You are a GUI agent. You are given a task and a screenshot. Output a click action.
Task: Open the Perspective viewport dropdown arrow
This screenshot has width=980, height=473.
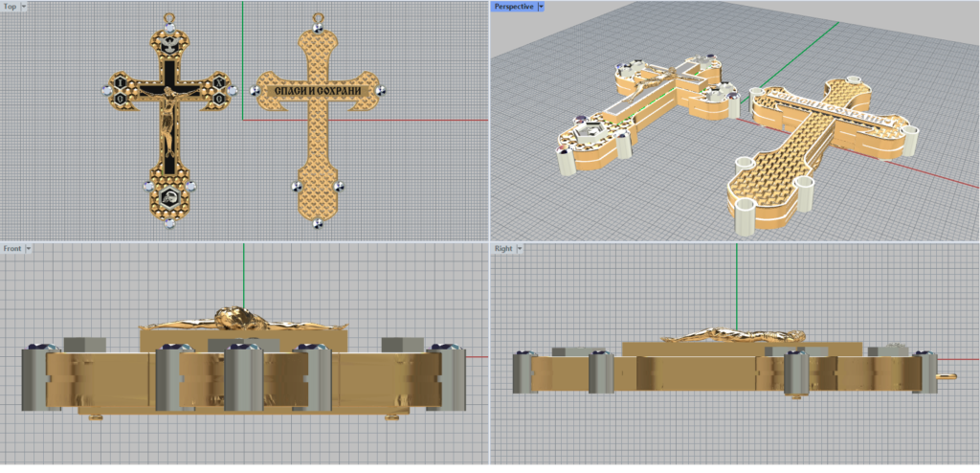point(541,6)
